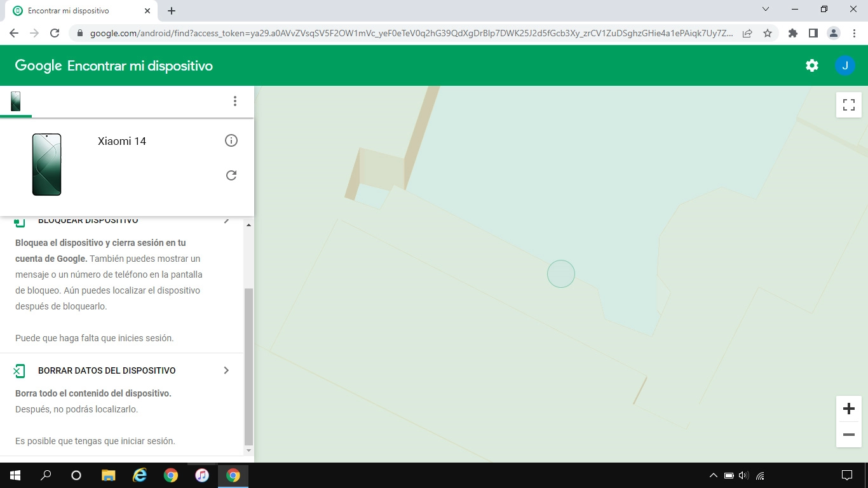868x488 pixels.
Task: Share this page from address bar
Action: coord(747,33)
